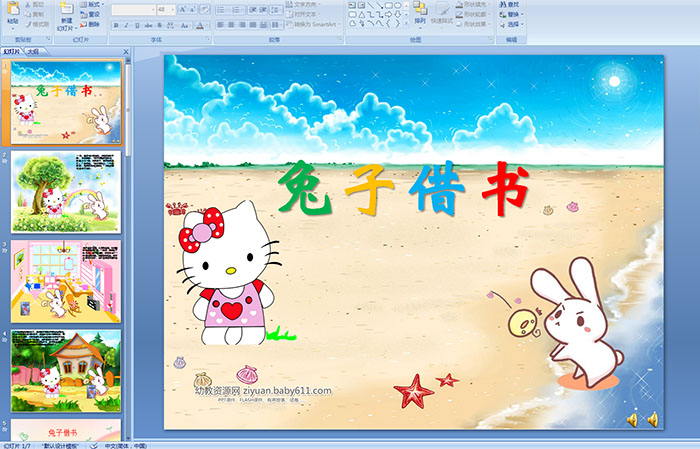Close the slides thumbnail pane

tap(126, 52)
